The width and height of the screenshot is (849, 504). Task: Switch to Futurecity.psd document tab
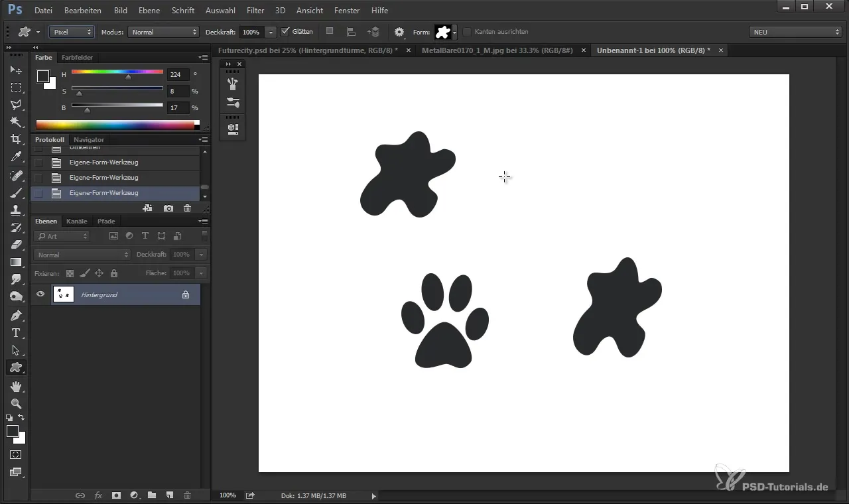click(x=308, y=50)
